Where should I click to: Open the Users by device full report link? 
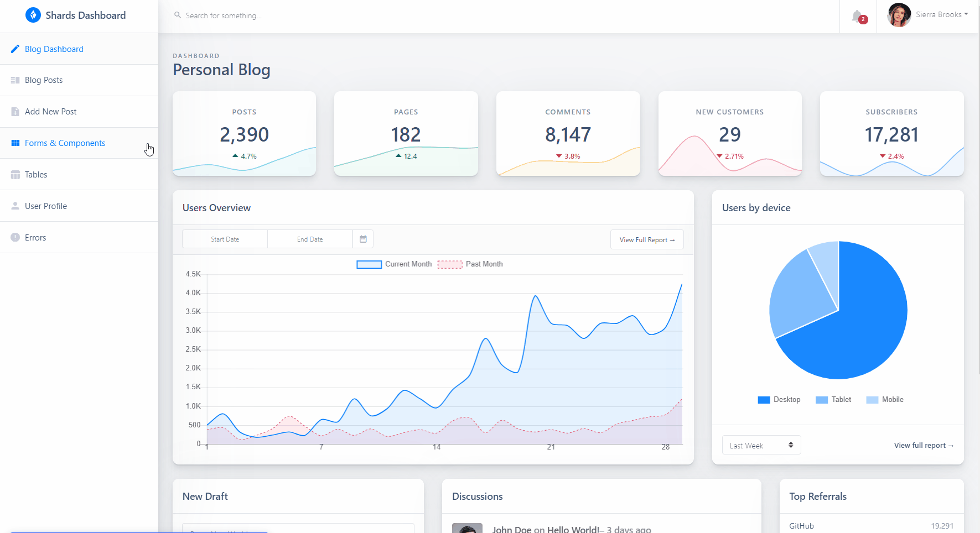(924, 445)
